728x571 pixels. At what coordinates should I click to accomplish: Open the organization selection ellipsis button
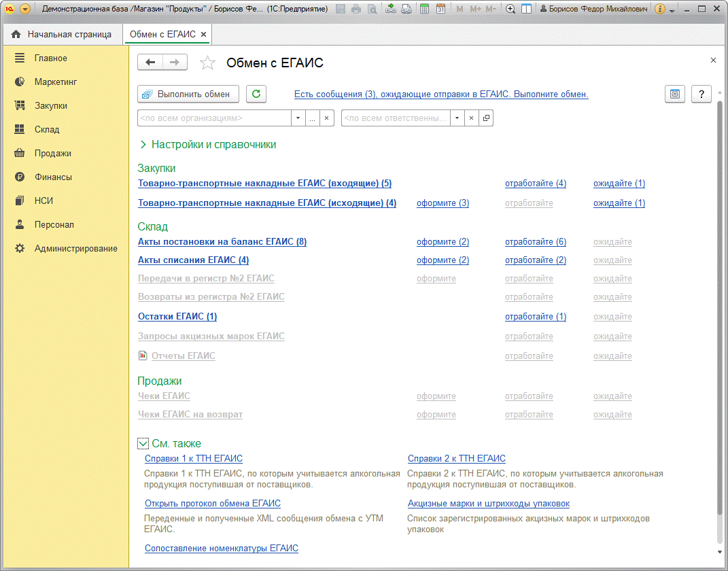pyautogui.click(x=313, y=118)
